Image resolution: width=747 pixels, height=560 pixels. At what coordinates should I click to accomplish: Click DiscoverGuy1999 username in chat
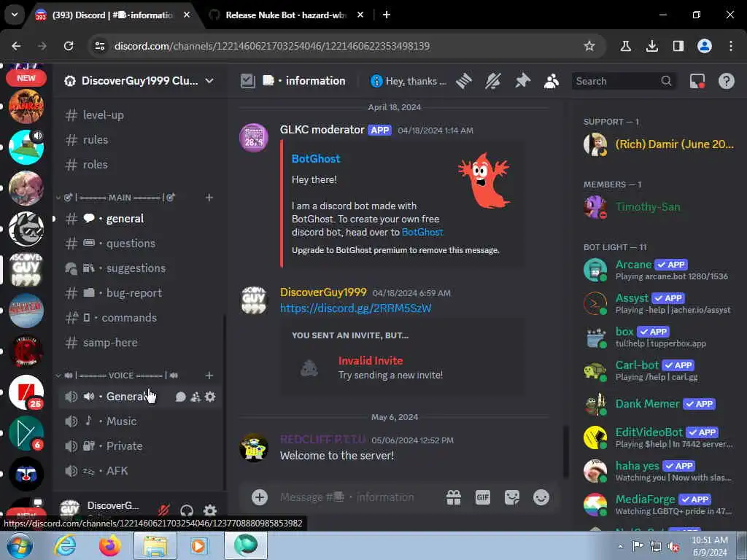tap(323, 292)
